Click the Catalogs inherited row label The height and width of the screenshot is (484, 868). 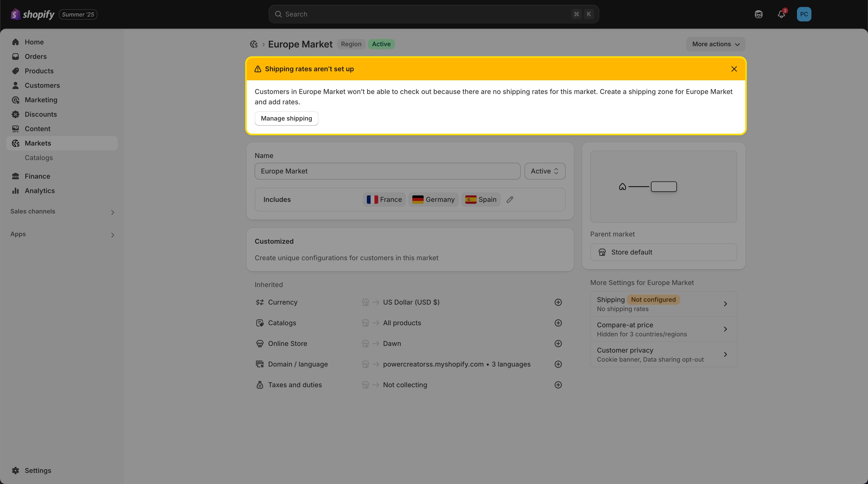pyautogui.click(x=282, y=323)
